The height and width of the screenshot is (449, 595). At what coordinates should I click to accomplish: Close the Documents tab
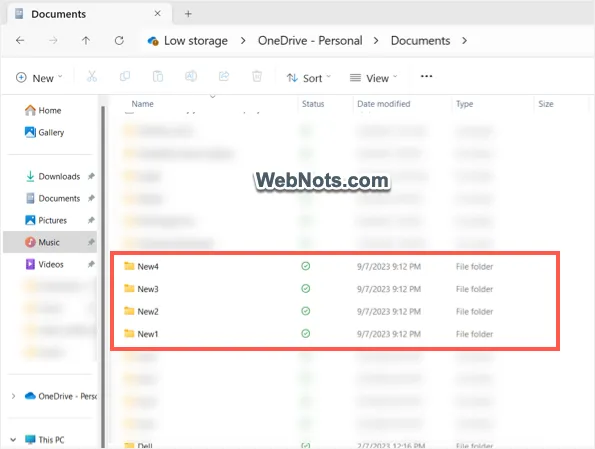pos(157,14)
